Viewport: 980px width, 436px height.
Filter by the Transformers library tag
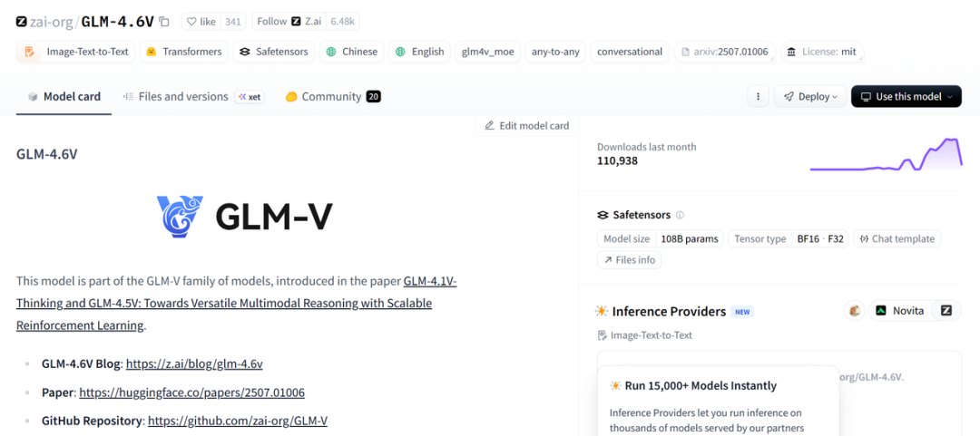(183, 52)
